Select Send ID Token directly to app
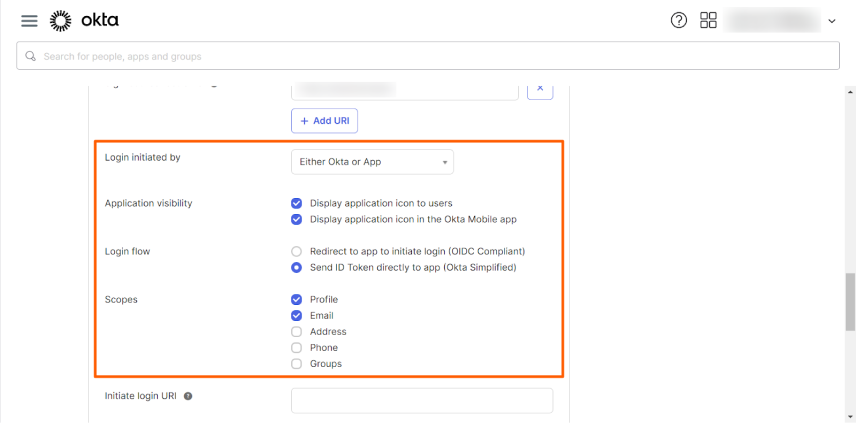The height and width of the screenshot is (423, 856). pyautogui.click(x=296, y=268)
